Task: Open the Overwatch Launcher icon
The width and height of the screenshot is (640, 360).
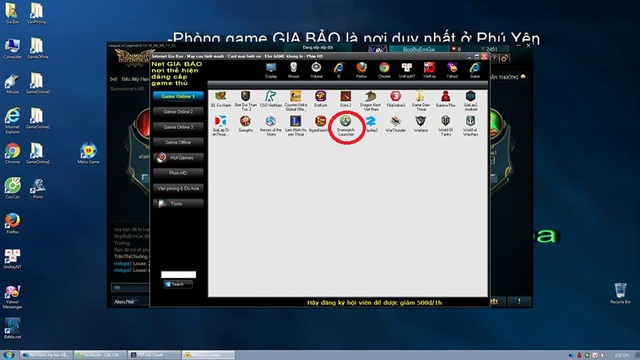Action: (x=346, y=126)
